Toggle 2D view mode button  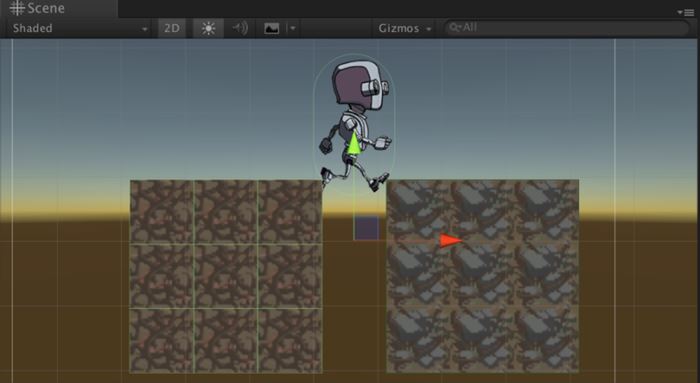tap(172, 28)
